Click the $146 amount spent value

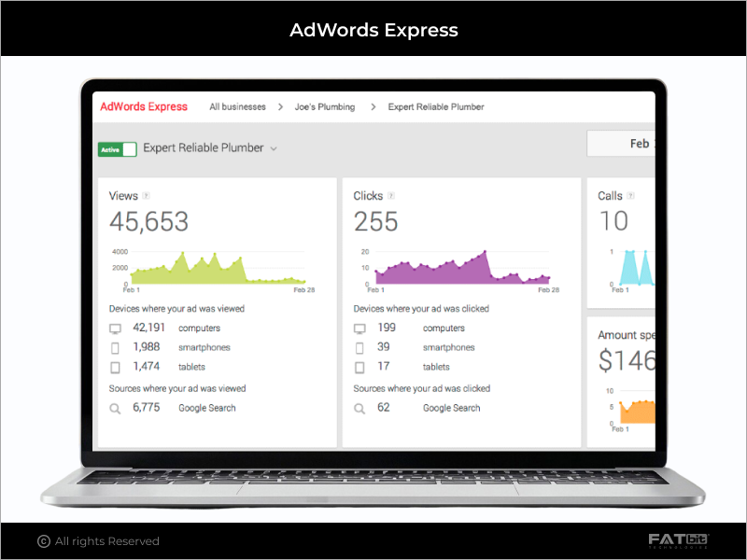(x=627, y=360)
